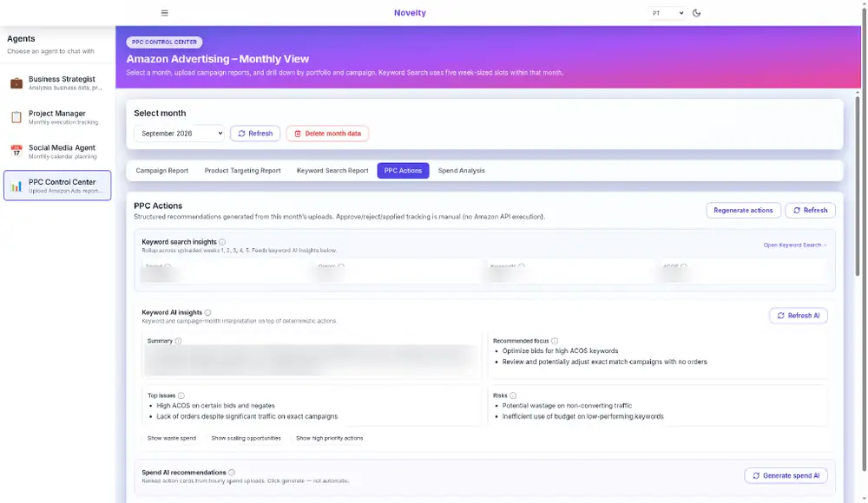Select the Project Manager agent
868x503 pixels.
click(x=57, y=117)
